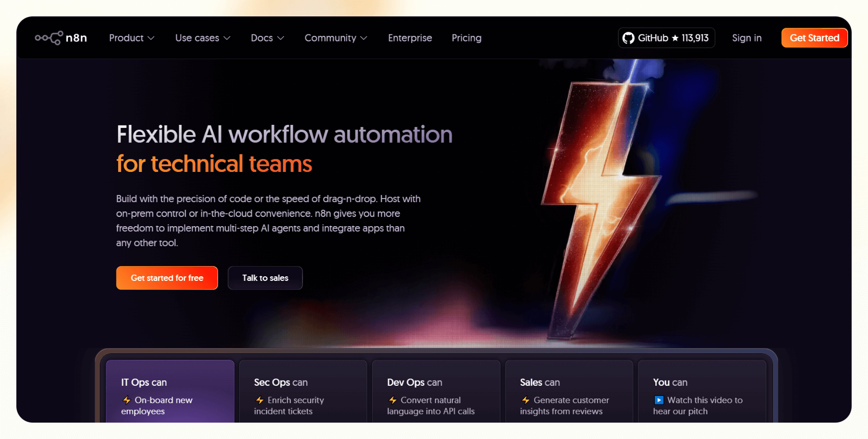Click the GitHub octocat icon
The height and width of the screenshot is (439, 868).
pos(628,38)
